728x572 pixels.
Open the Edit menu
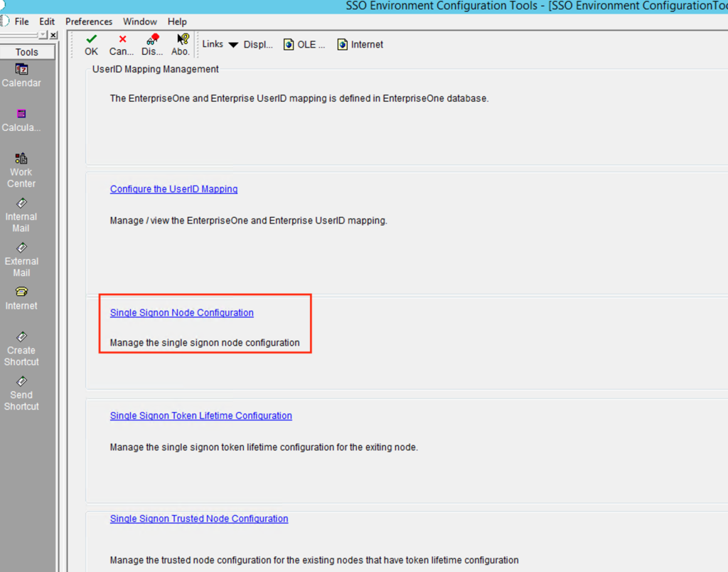(47, 21)
